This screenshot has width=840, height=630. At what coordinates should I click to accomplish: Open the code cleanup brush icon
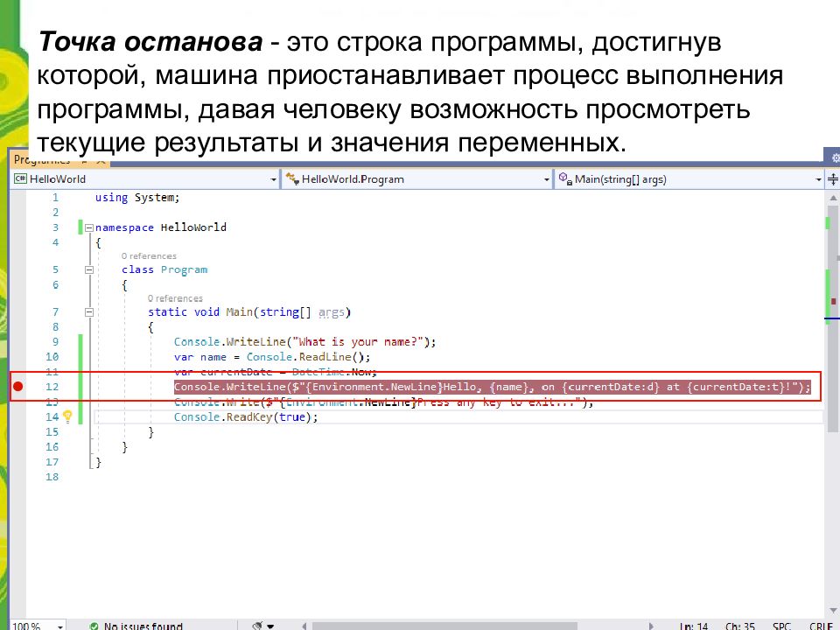coord(258,626)
